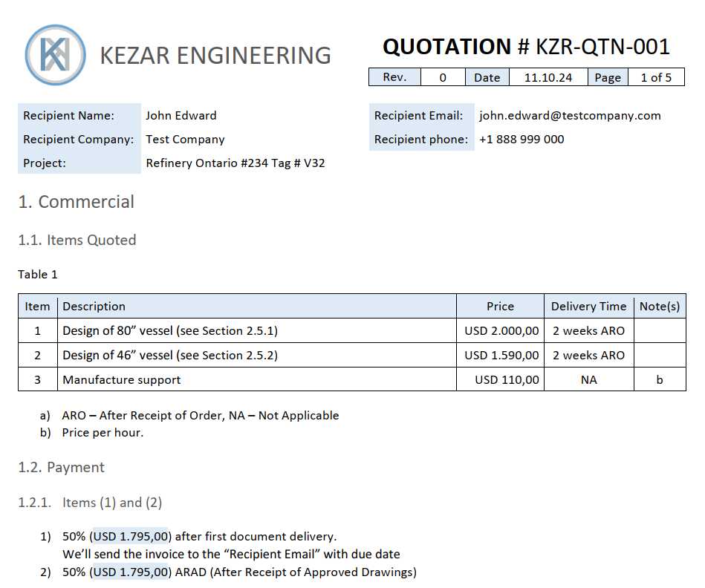
Task: Click the Price column header
Action: pyautogui.click(x=500, y=307)
